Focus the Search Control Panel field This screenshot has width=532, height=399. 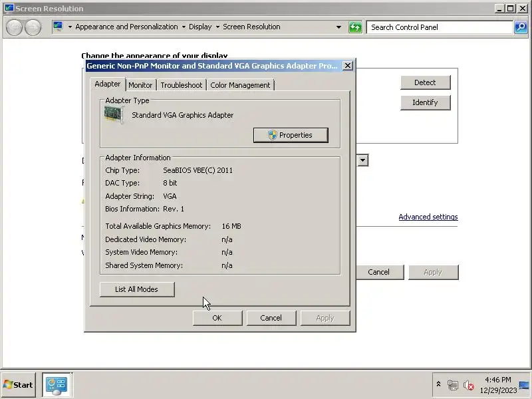pyautogui.click(x=440, y=27)
